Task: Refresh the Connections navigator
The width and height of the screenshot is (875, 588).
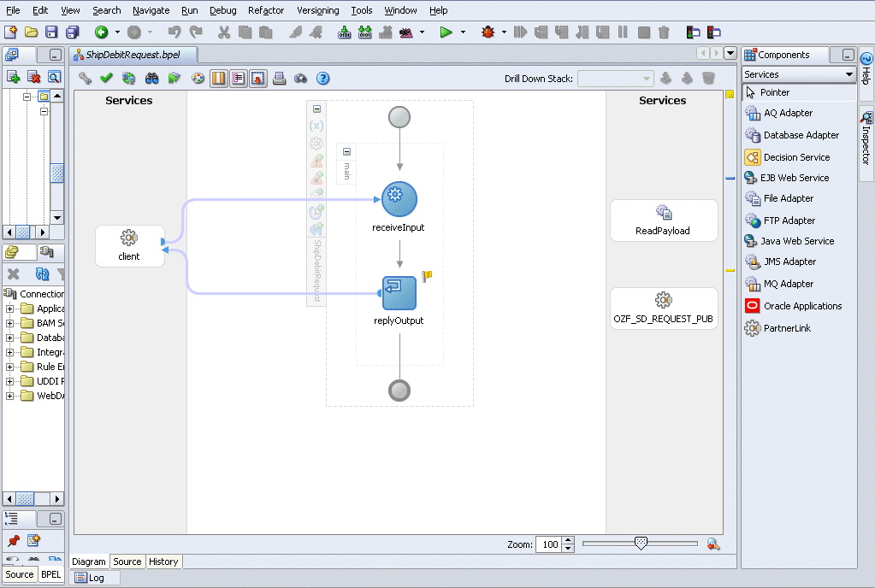Action: click(x=42, y=274)
